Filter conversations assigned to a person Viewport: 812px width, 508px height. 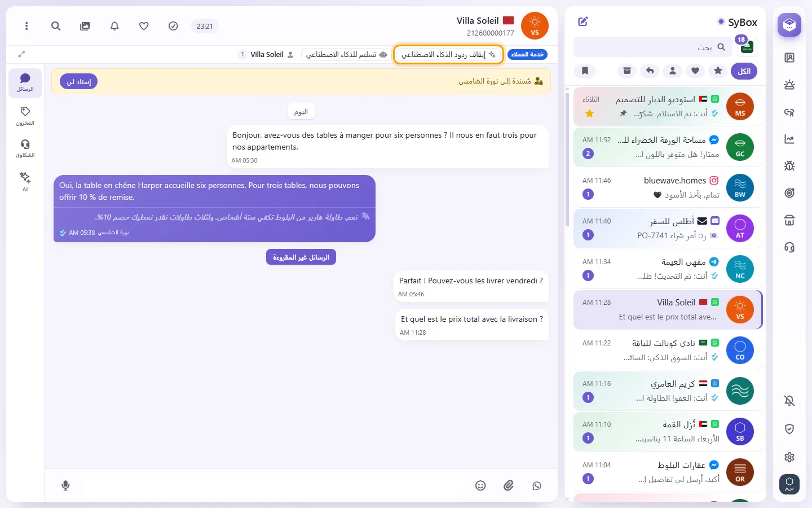[x=673, y=71]
